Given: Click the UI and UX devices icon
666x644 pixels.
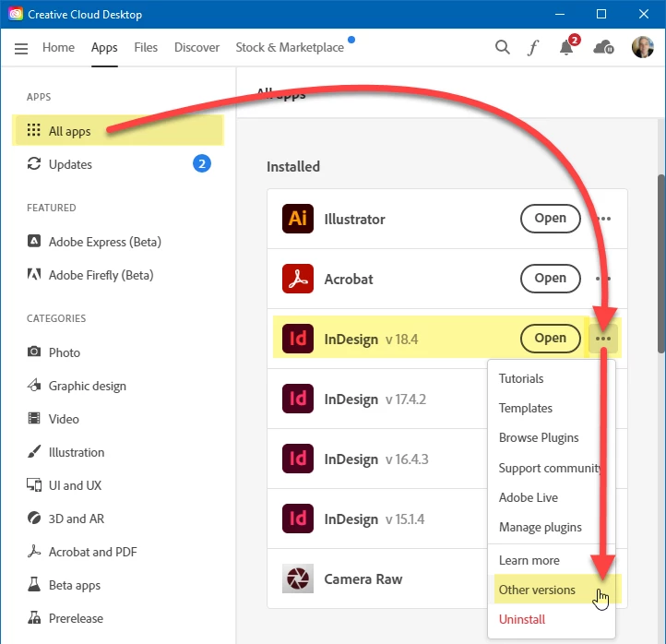Looking at the screenshot, I should (34, 484).
